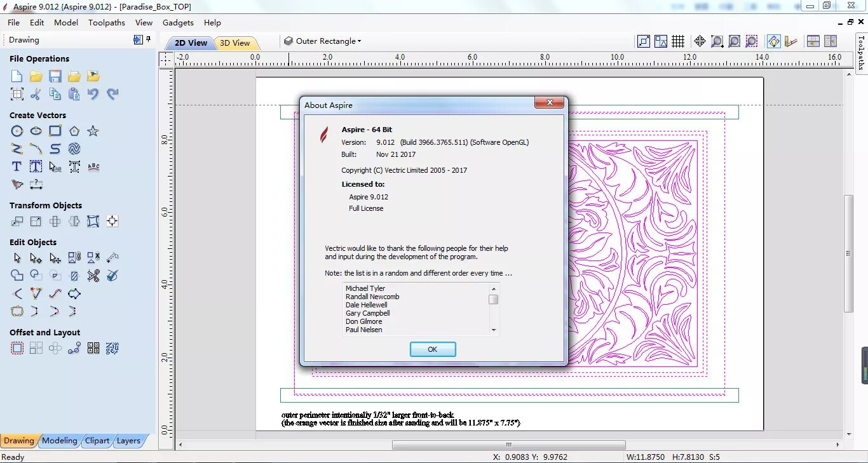Screen dimensions: 868x463
Task: Click the Redo arrow icon
Action: tap(112, 94)
